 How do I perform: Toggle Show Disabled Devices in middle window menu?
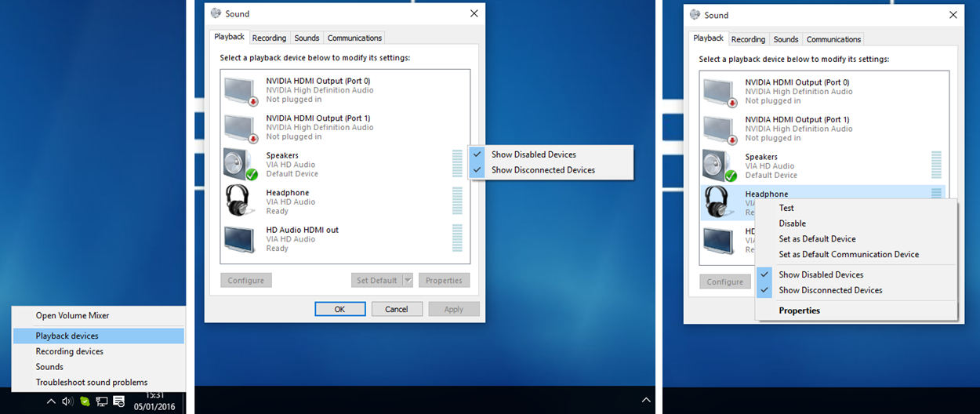550,154
